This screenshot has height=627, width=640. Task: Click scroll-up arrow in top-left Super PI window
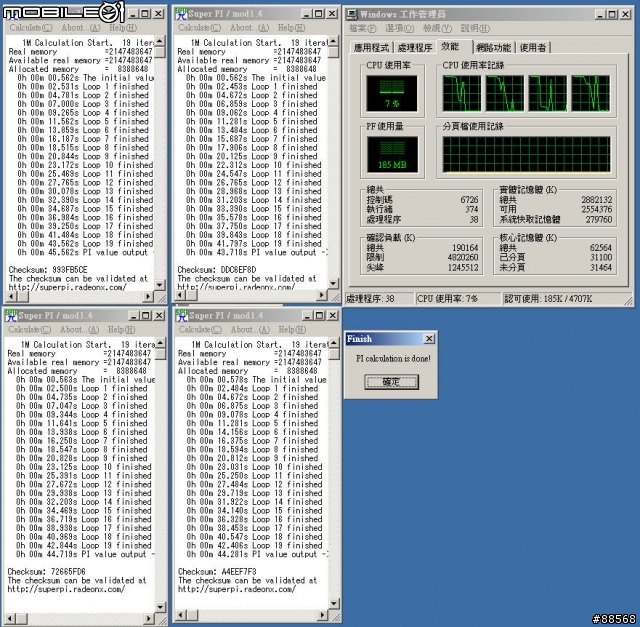point(160,41)
